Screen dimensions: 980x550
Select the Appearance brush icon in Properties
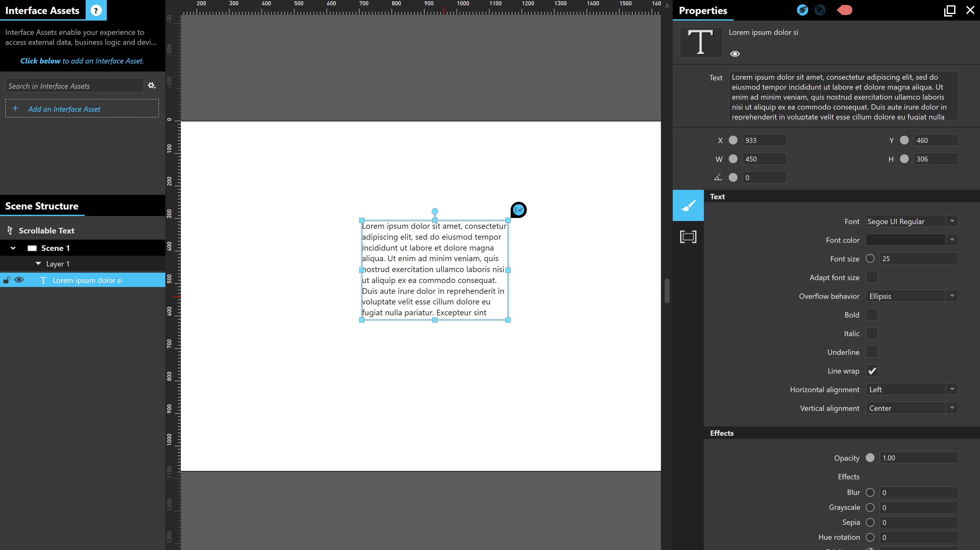tap(688, 205)
